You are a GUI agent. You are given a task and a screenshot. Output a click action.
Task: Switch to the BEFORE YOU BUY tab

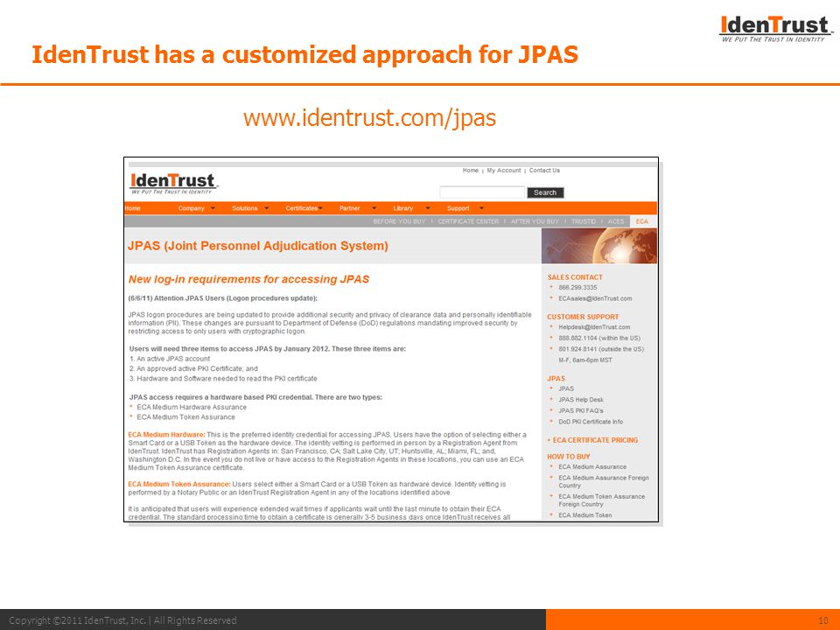(x=399, y=221)
